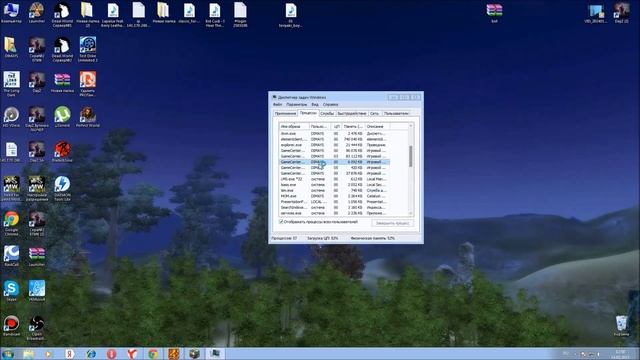Select the highlighted GameCenter process row

334,162
